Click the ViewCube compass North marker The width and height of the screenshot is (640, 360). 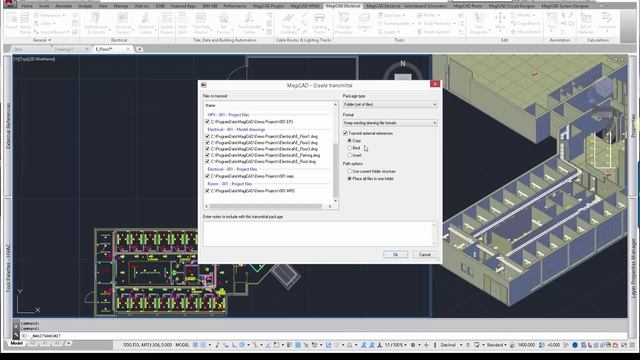[403, 63]
